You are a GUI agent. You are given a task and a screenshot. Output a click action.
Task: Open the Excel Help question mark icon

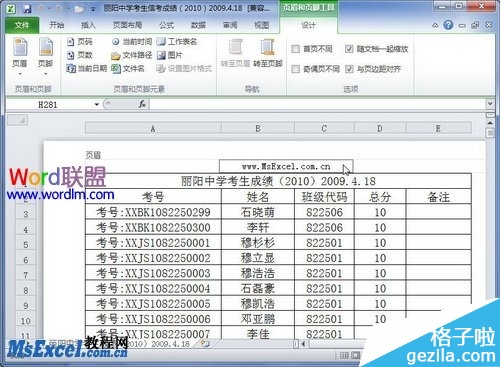coord(448,25)
